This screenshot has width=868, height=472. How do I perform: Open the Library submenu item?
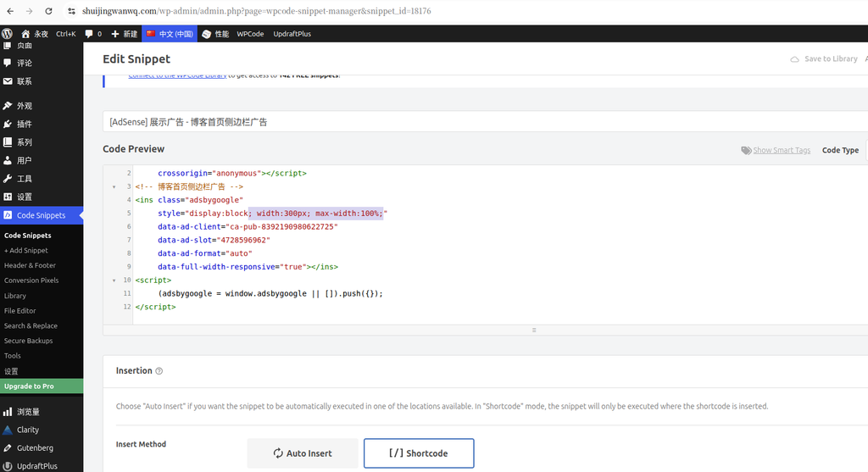click(x=15, y=296)
